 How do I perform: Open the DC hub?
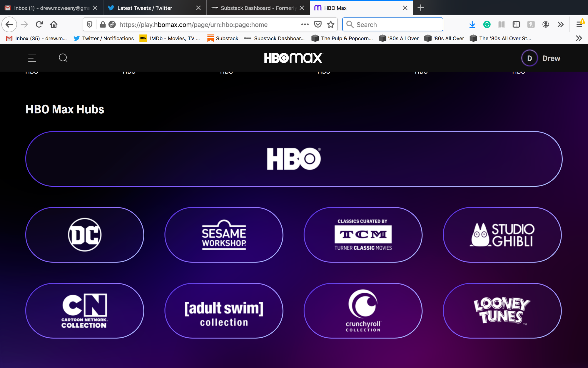click(x=85, y=235)
